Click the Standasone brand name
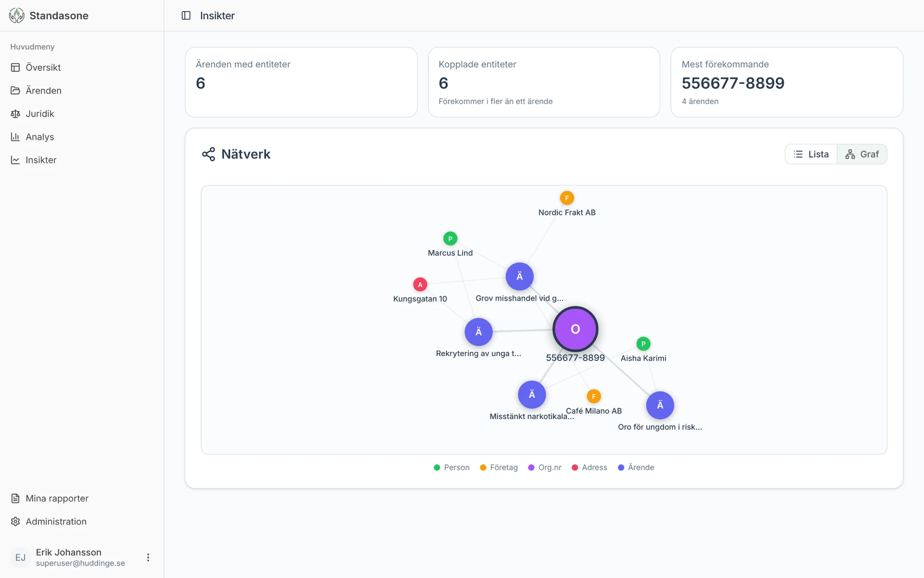 click(x=59, y=15)
